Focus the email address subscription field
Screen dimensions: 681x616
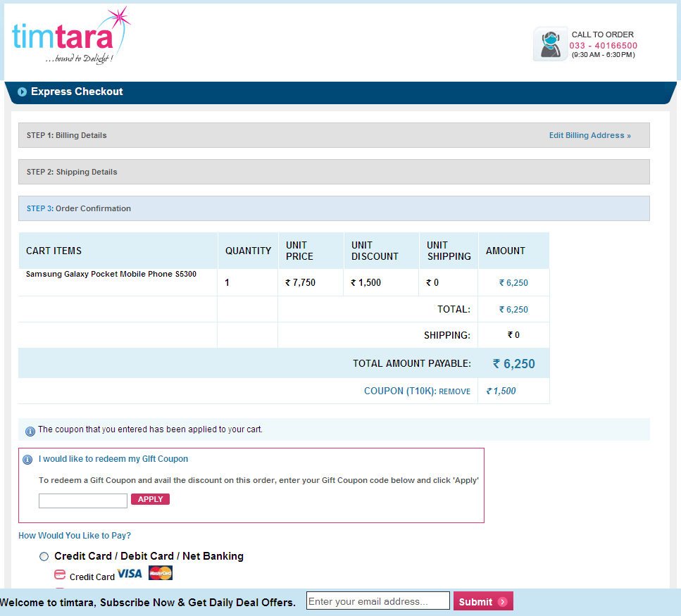tap(378, 601)
